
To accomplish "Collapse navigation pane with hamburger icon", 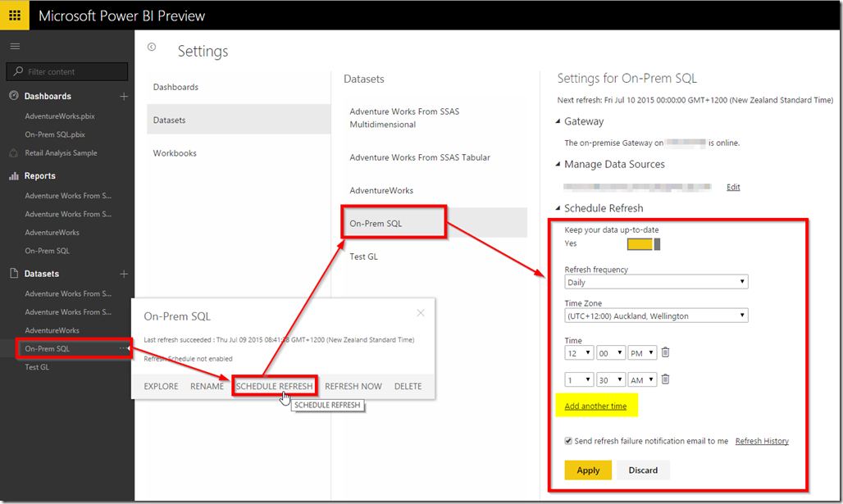I will coord(15,46).
